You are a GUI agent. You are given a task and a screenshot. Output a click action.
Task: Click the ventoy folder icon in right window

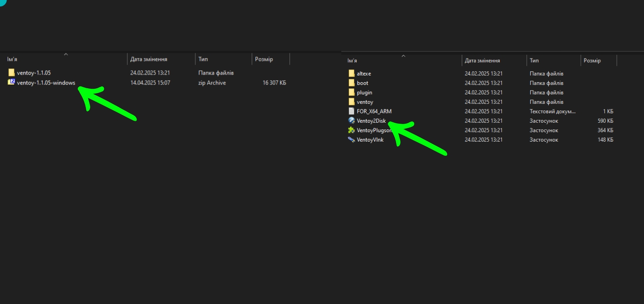(x=351, y=102)
